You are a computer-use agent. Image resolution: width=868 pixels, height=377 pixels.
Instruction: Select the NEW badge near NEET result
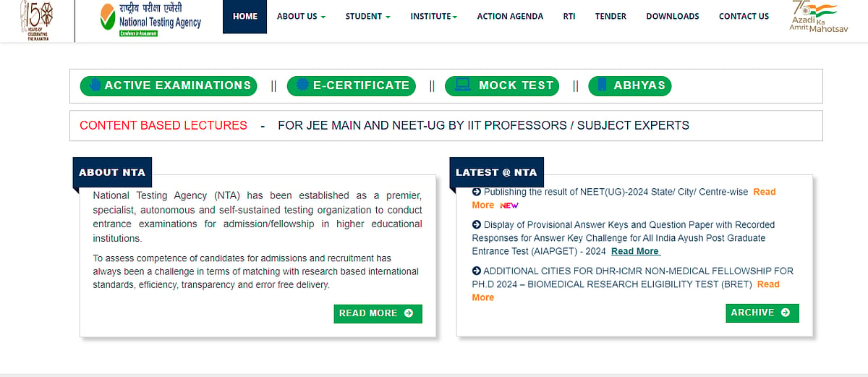(509, 206)
